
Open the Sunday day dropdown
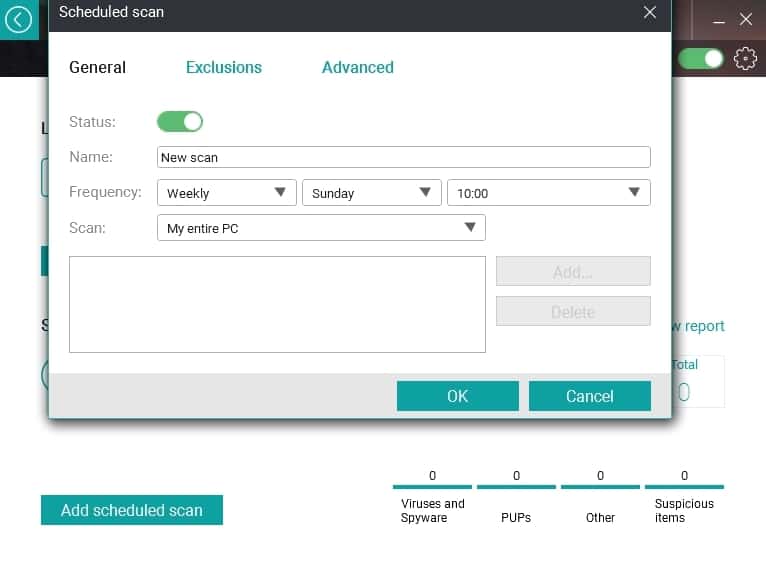(x=372, y=193)
